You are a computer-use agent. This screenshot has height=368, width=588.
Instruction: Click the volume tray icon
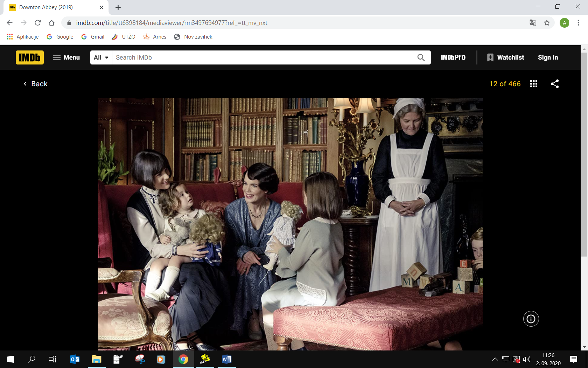pyautogui.click(x=526, y=359)
